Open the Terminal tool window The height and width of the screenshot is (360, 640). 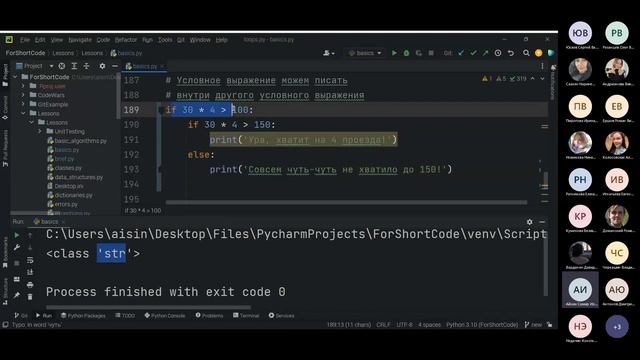coord(246,316)
